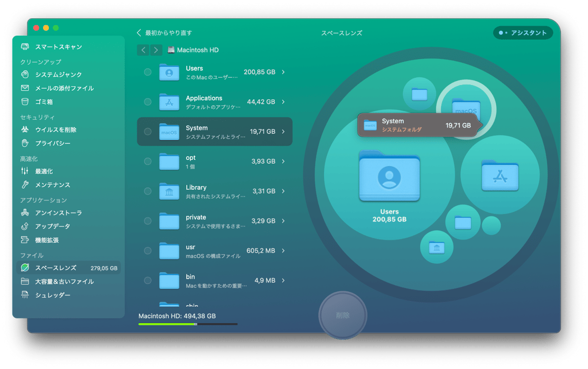Screen dimensions: 588x369
Task: Open the プライバシー sidebar item
Action: (x=68, y=143)
